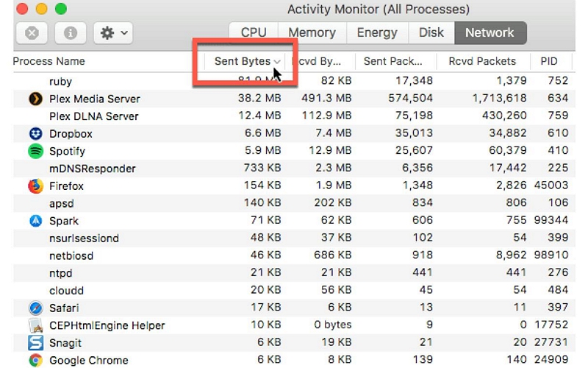Click the Spotify app icon
The height and width of the screenshot is (368, 588).
tap(35, 151)
